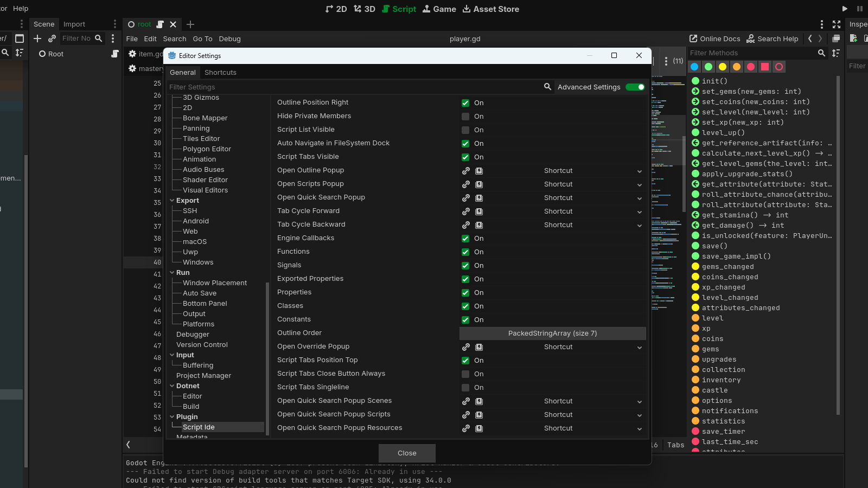Edit PackedStringArray Outline Order
This screenshot has width=868, height=488.
tap(552, 333)
